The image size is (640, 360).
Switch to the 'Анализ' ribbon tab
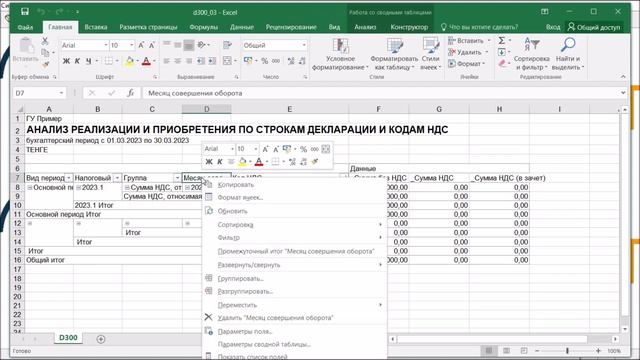[x=365, y=27]
